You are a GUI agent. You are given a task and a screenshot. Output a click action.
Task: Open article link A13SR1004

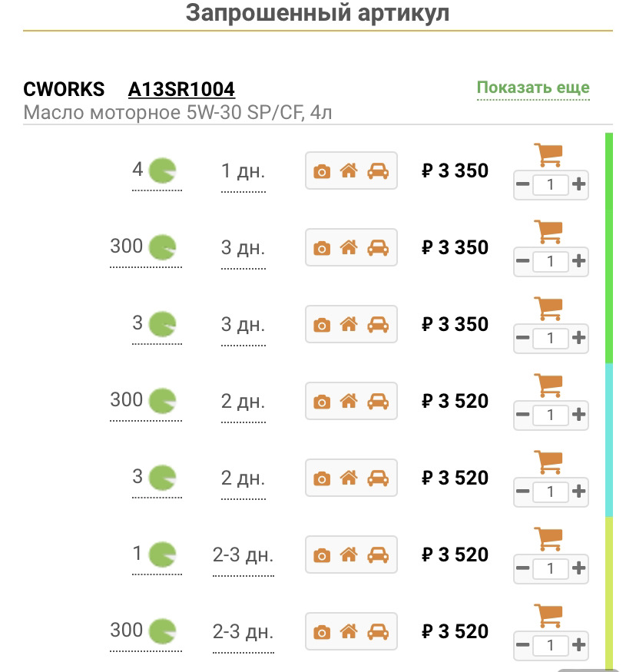(x=181, y=89)
